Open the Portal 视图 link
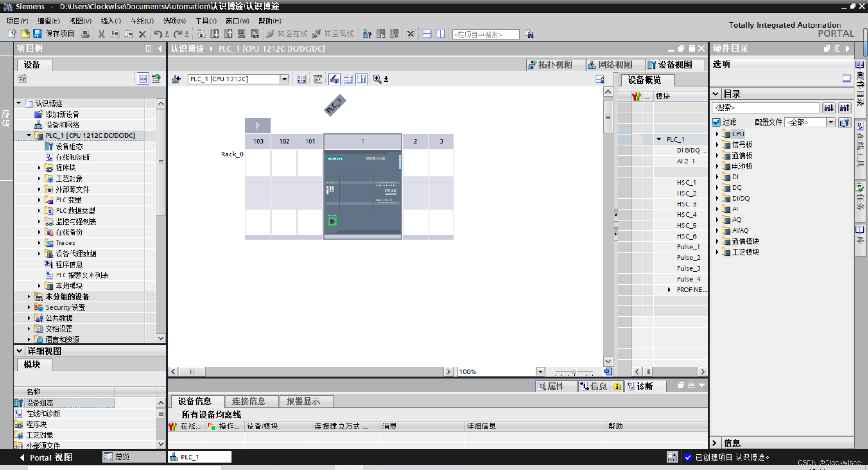 tap(46, 457)
